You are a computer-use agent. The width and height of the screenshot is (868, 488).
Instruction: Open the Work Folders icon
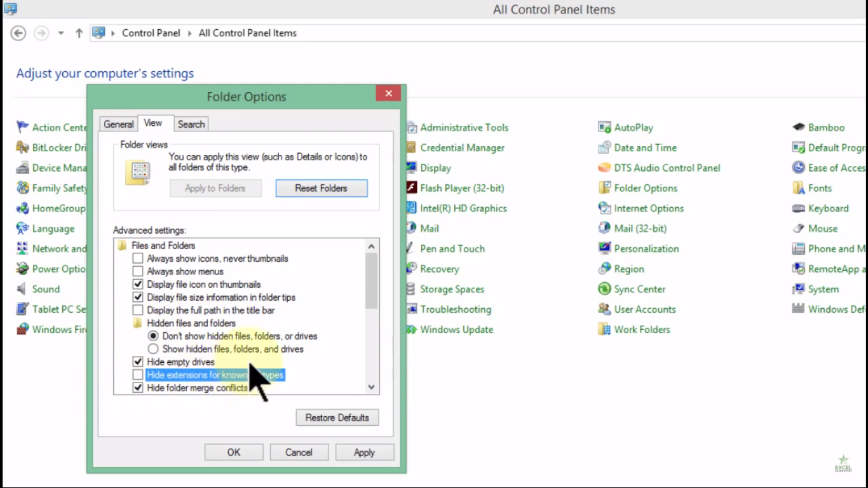(634, 329)
